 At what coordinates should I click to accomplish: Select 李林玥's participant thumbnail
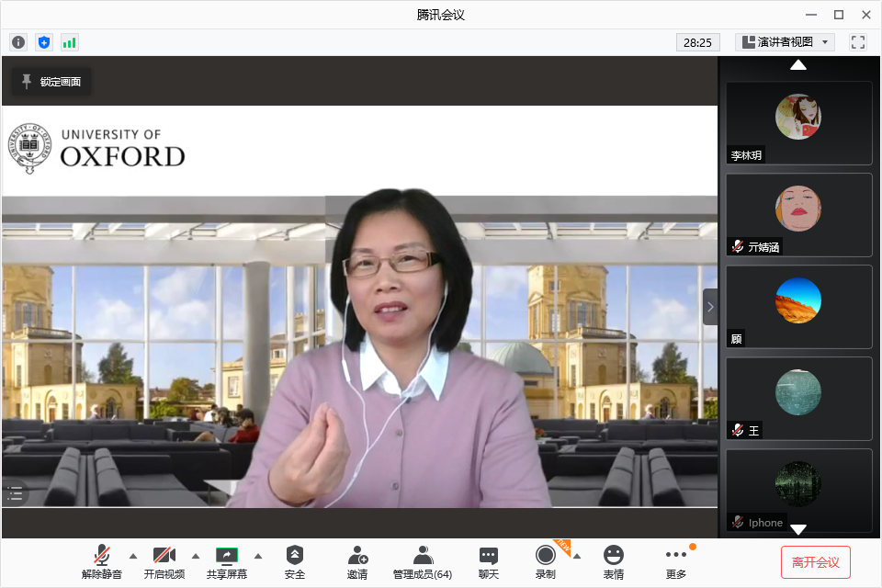click(x=798, y=122)
